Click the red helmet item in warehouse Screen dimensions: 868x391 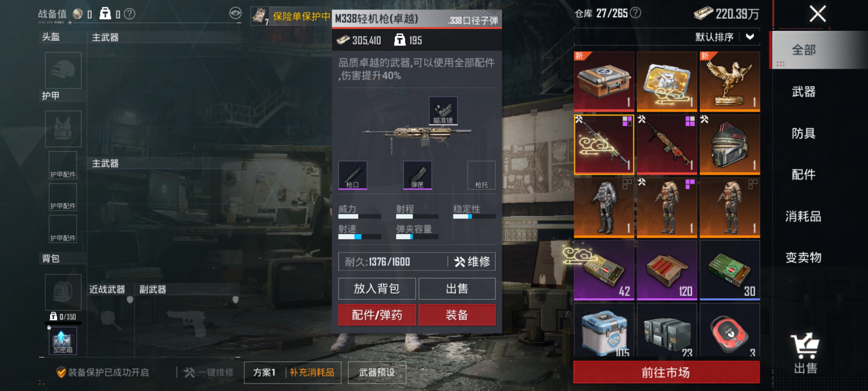729,145
